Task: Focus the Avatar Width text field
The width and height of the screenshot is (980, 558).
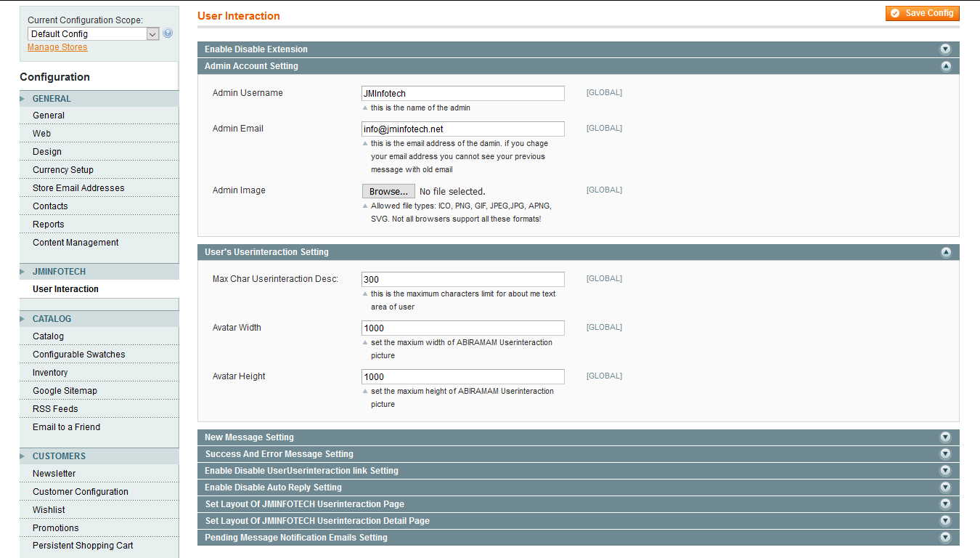Action: point(462,328)
